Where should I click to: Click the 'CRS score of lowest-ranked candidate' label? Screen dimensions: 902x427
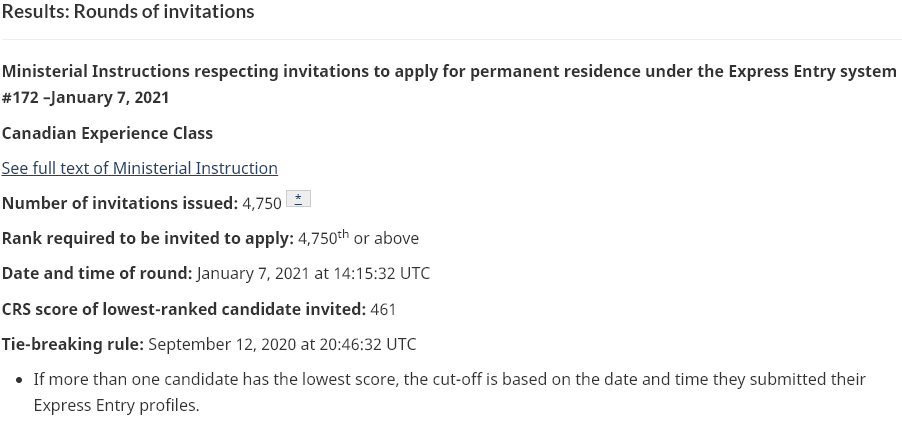183,309
